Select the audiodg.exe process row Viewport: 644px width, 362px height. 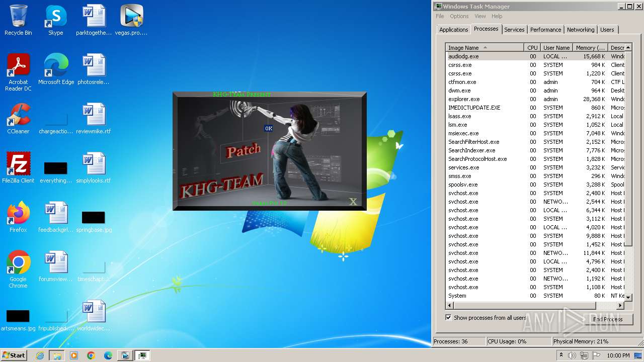coord(535,56)
